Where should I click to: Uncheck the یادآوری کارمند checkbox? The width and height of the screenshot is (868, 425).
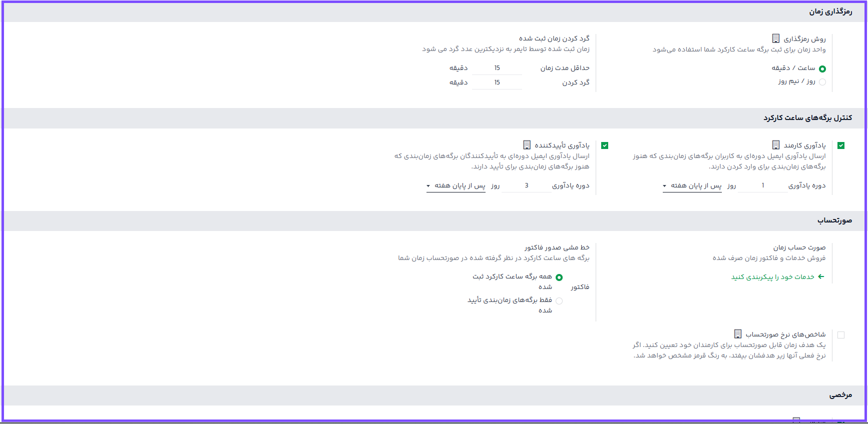(841, 145)
